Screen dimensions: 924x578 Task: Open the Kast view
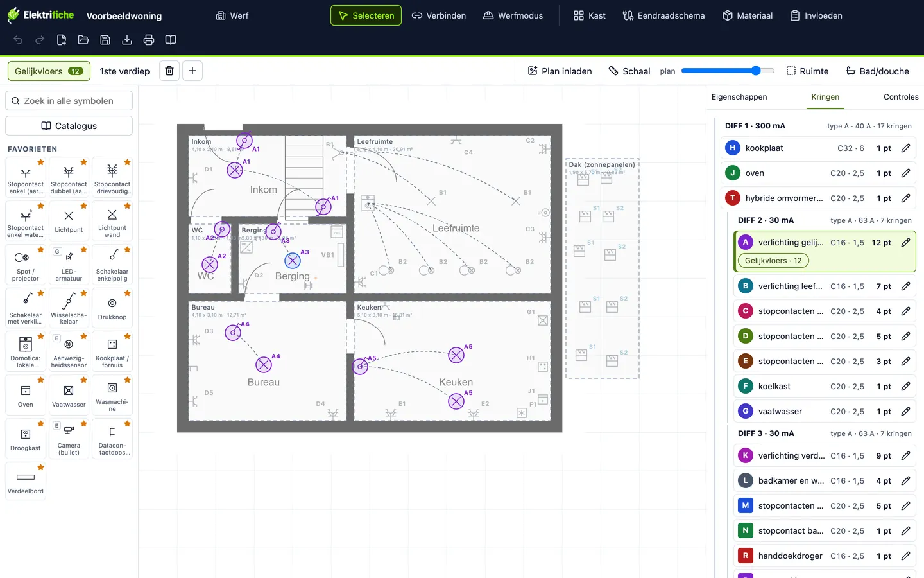point(590,15)
